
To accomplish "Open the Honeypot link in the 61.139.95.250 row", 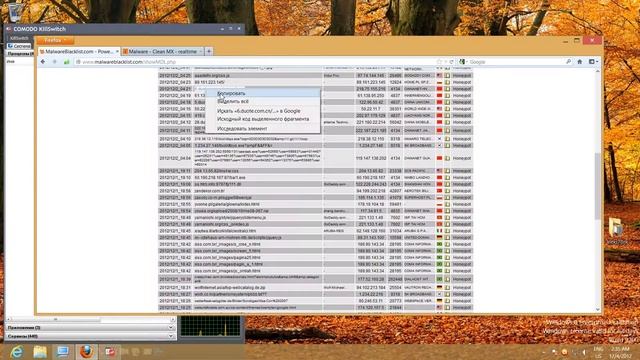I will click(x=462, y=95).
